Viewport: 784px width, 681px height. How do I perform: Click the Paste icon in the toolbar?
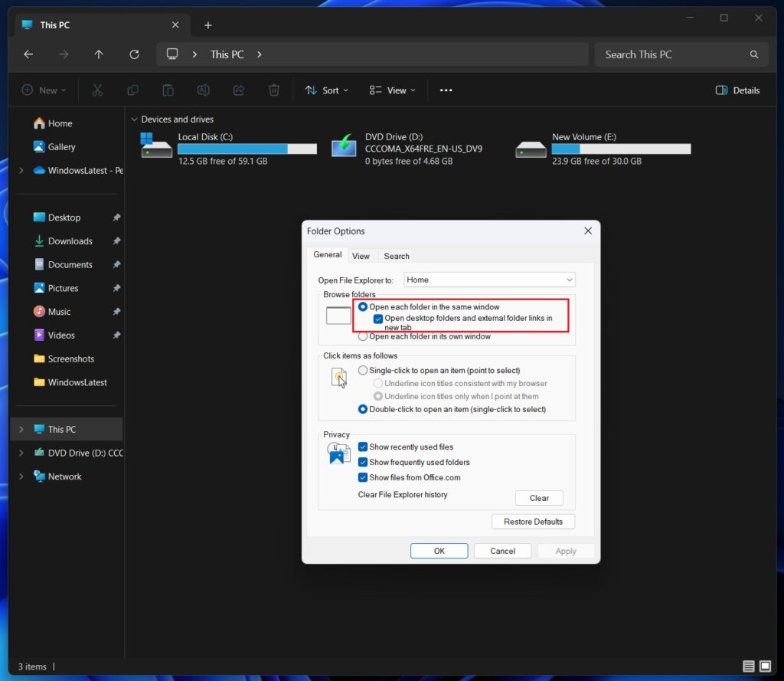coord(168,90)
